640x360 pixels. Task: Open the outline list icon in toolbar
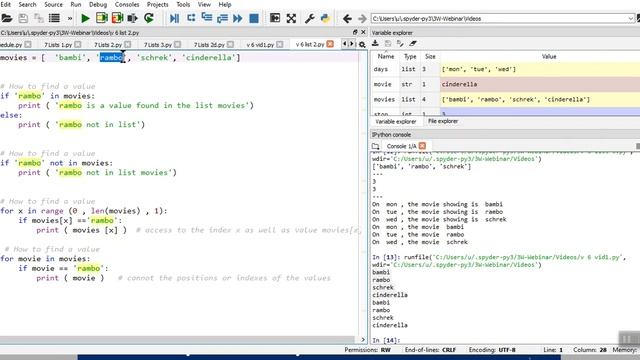click(54, 18)
